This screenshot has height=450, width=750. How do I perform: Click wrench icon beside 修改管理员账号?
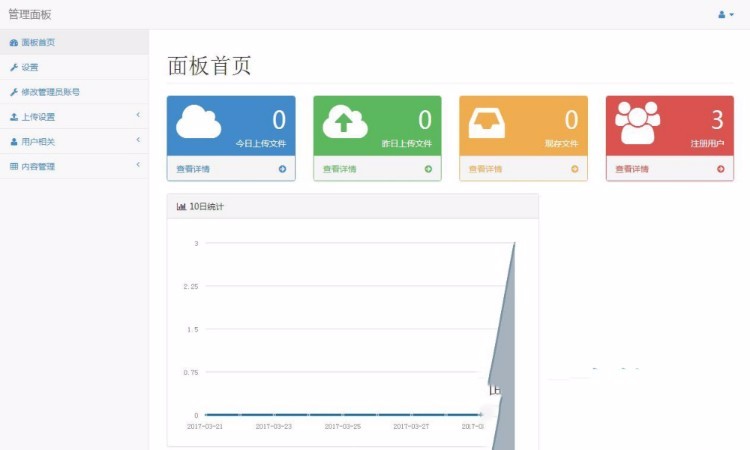click(x=14, y=92)
